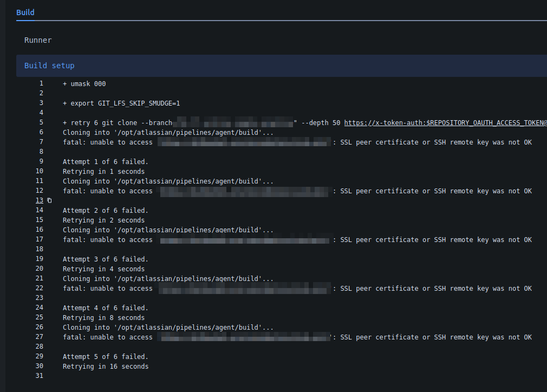
Task: Select line number 30 Retrying in 16 seconds
Action: (x=40, y=366)
